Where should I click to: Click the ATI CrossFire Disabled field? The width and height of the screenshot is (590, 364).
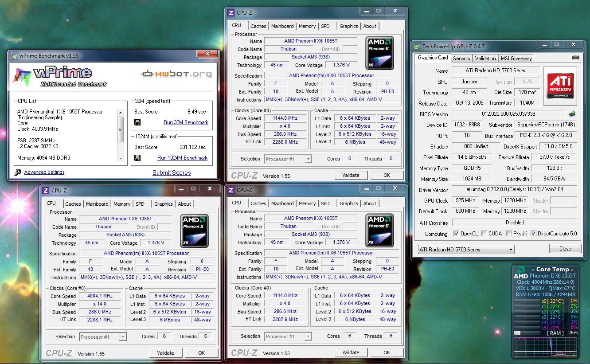click(515, 223)
